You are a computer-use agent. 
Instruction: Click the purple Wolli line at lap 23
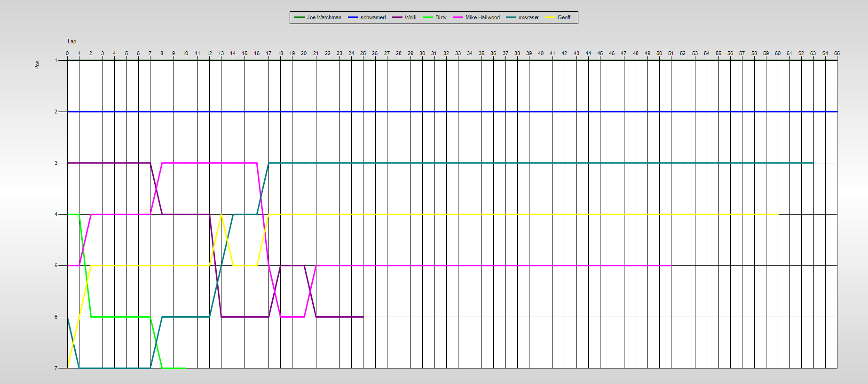point(339,317)
